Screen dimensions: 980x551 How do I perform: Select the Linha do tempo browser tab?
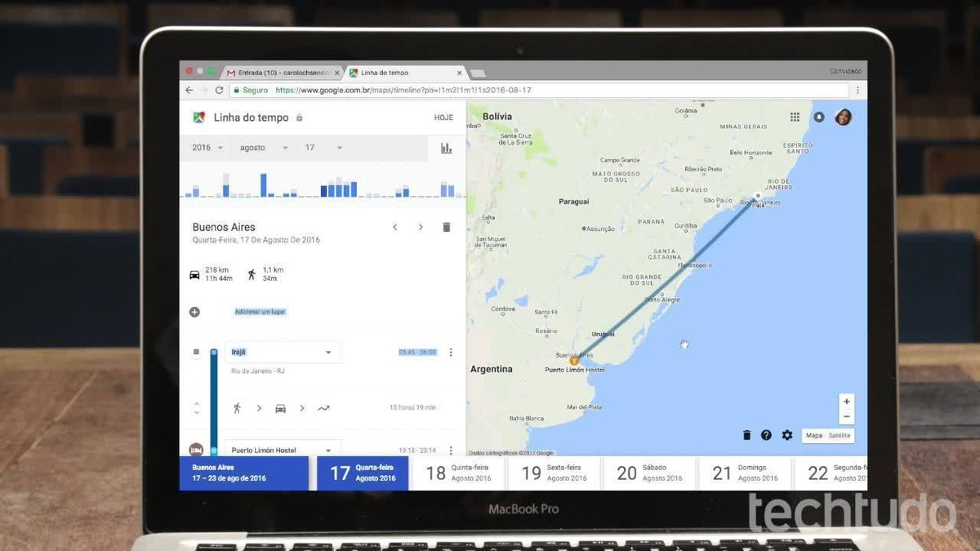coord(406,73)
